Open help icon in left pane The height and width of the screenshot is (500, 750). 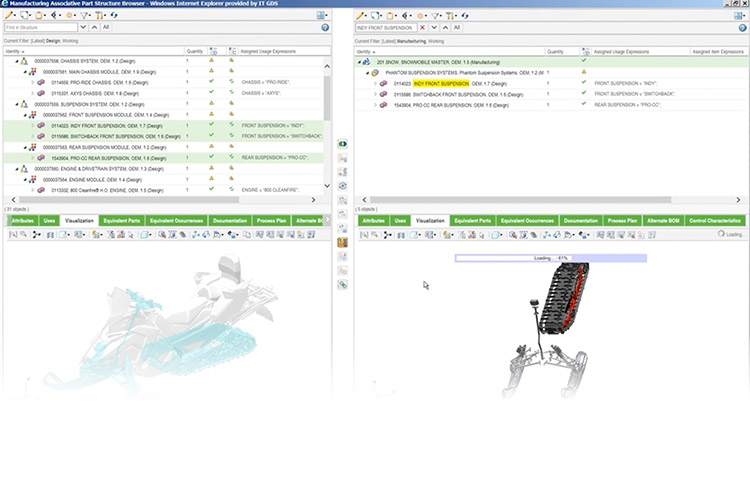coord(325,28)
